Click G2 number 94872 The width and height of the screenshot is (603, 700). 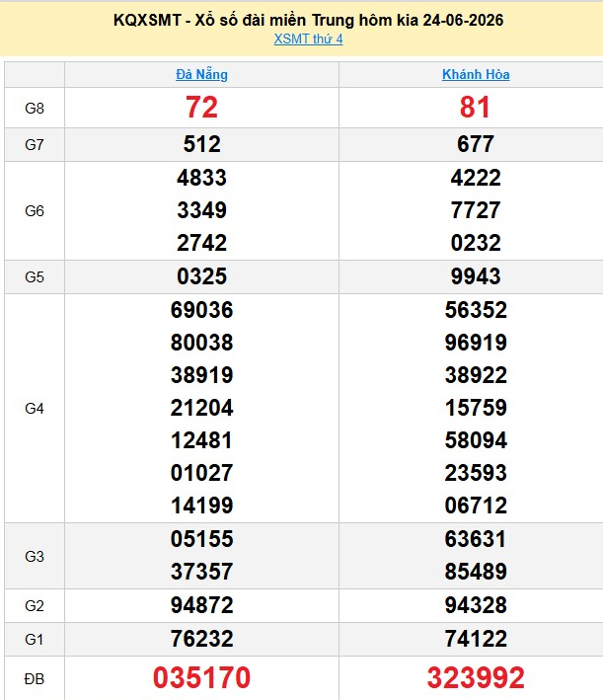[201, 605]
